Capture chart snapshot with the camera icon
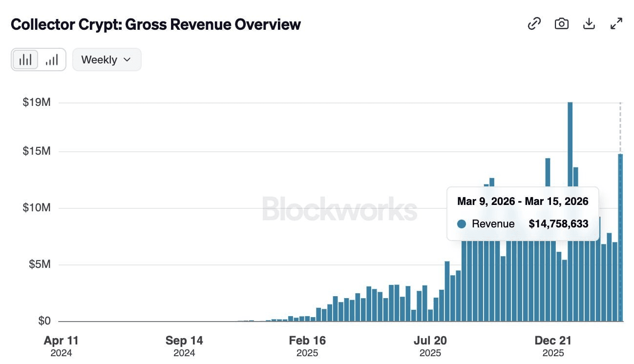 tap(561, 23)
